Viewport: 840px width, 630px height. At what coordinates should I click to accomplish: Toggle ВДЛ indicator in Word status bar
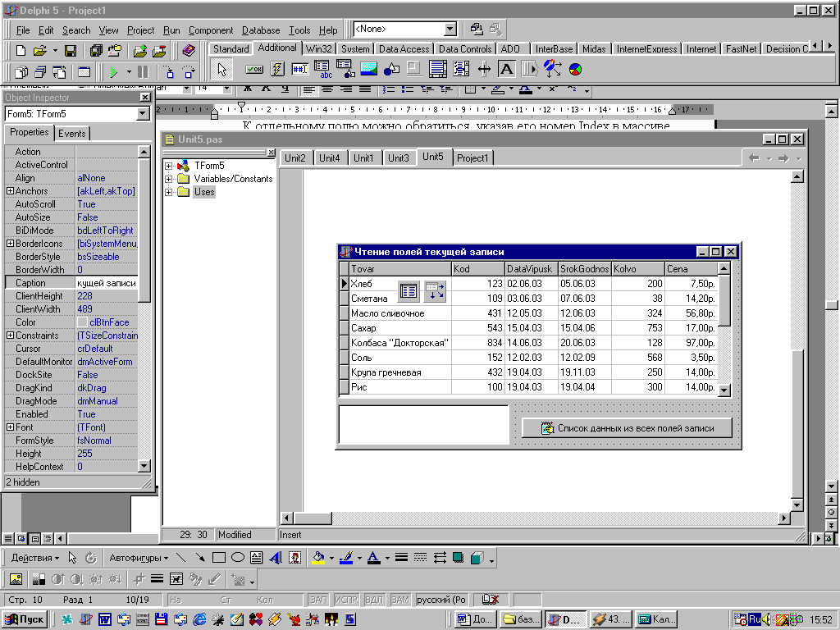click(374, 600)
